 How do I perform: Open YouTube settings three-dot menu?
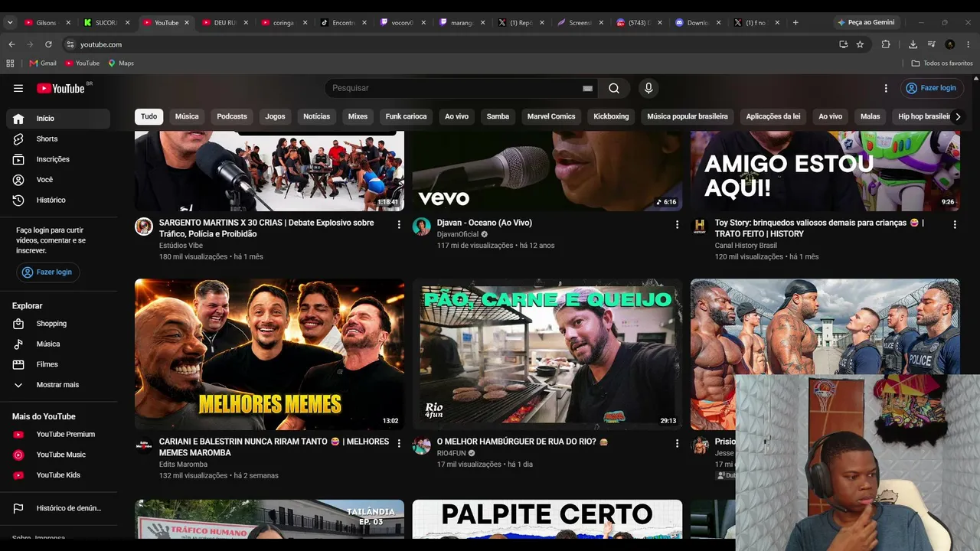[x=886, y=88]
